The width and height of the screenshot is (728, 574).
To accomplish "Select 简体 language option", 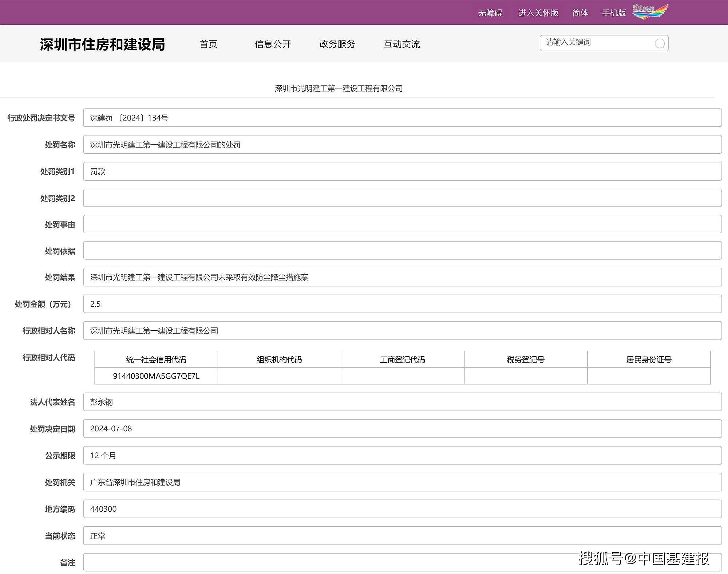I will point(580,13).
